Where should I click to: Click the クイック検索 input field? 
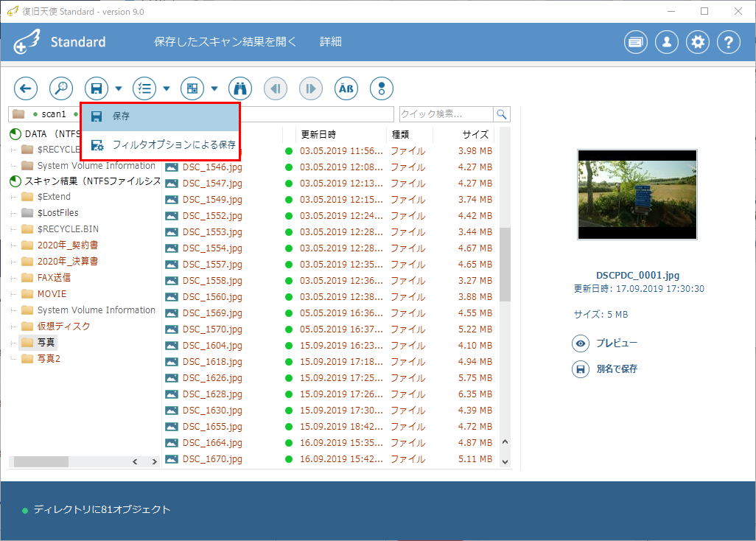pos(447,114)
